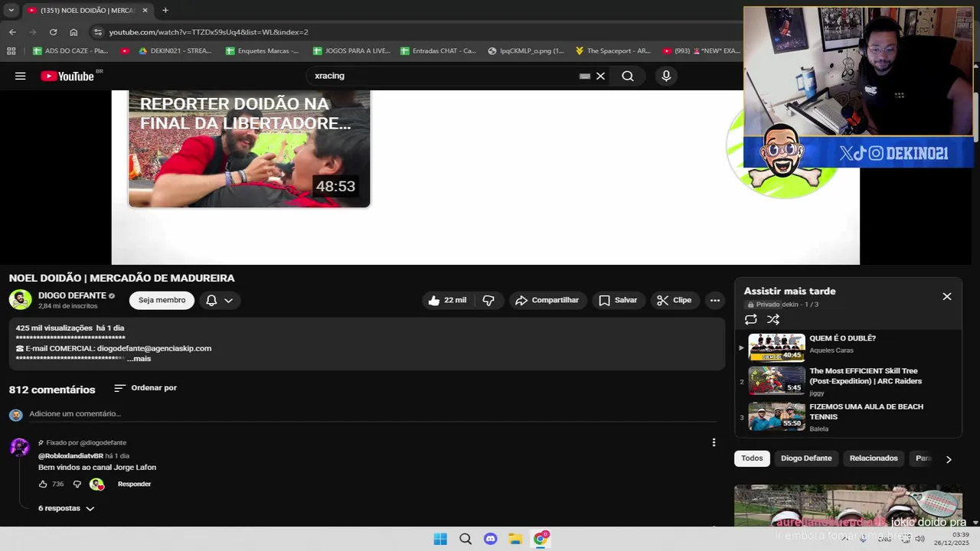This screenshot has height=551, width=980.
Task: Click the Adicione um comentário field
Action: click(372, 414)
